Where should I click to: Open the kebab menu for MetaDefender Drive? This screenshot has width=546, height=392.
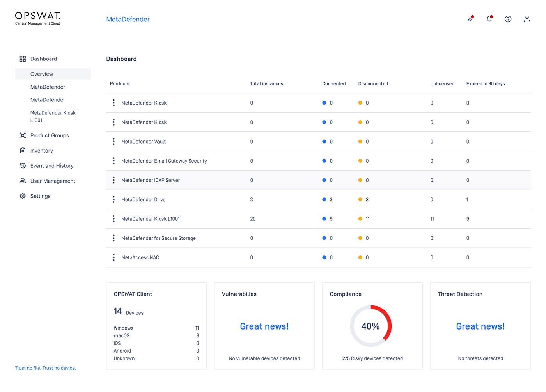coord(113,200)
